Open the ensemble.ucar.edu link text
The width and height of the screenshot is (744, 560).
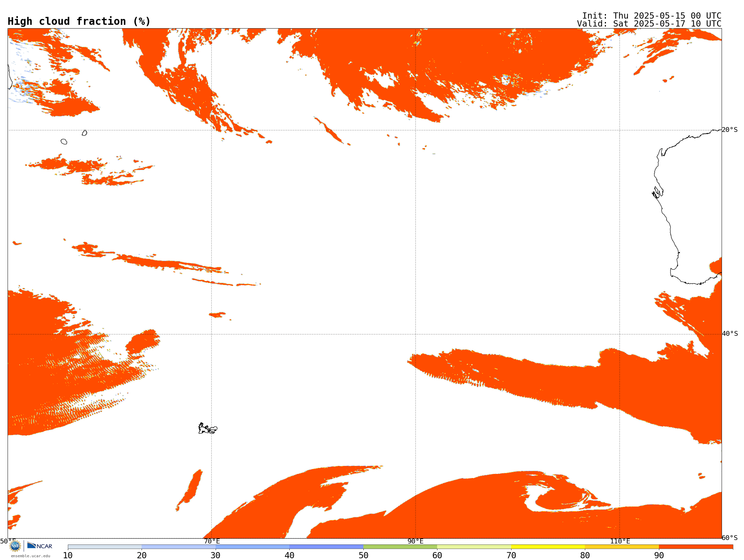31,556
